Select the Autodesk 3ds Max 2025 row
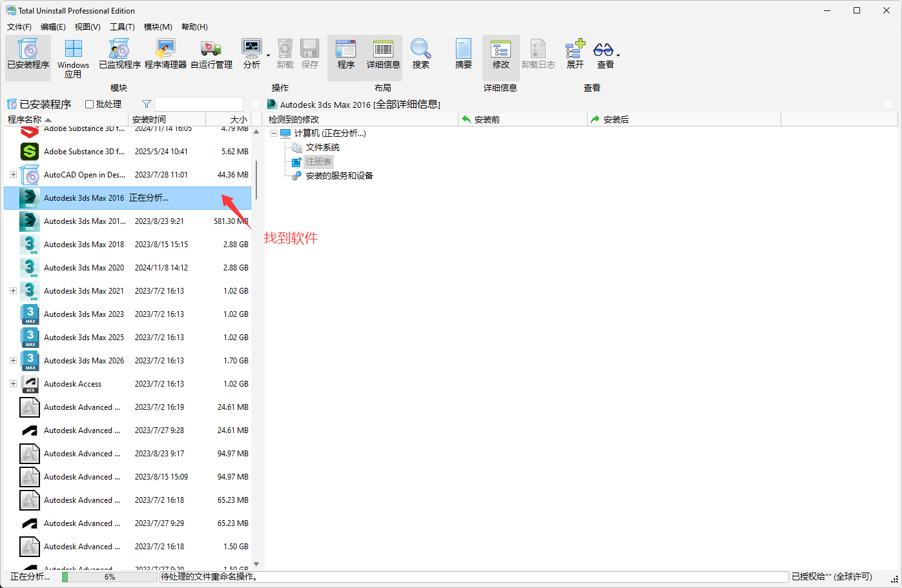The height and width of the screenshot is (588, 902). coord(127,338)
